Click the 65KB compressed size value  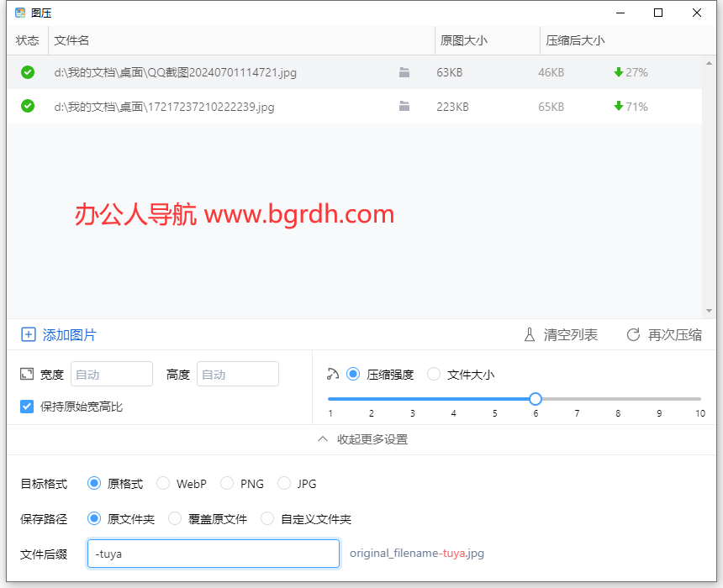pos(551,107)
